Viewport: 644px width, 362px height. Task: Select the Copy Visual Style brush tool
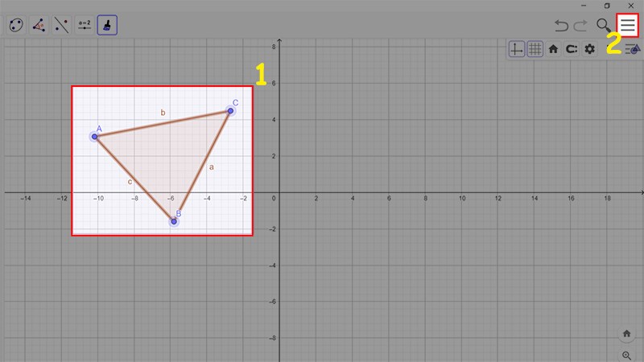pyautogui.click(x=107, y=25)
